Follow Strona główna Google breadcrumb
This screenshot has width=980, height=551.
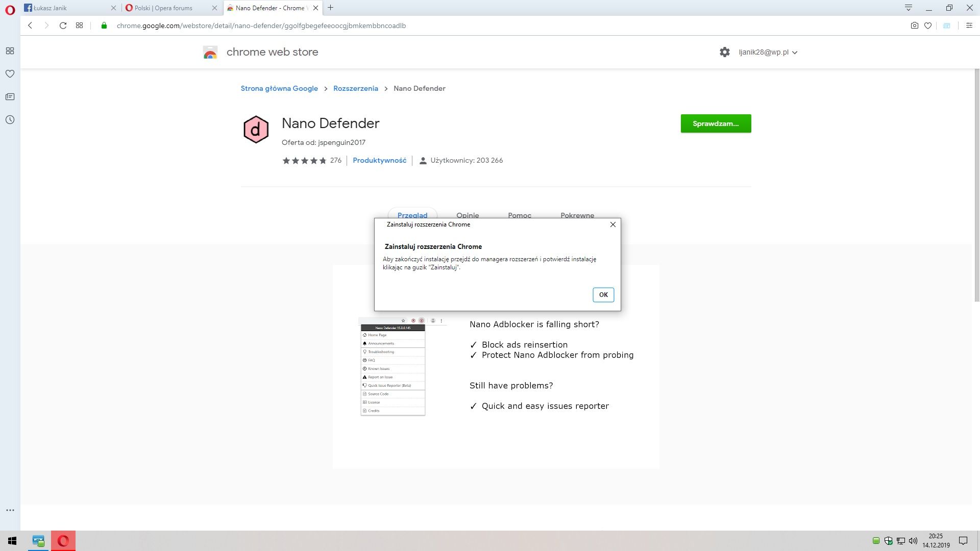coord(279,88)
